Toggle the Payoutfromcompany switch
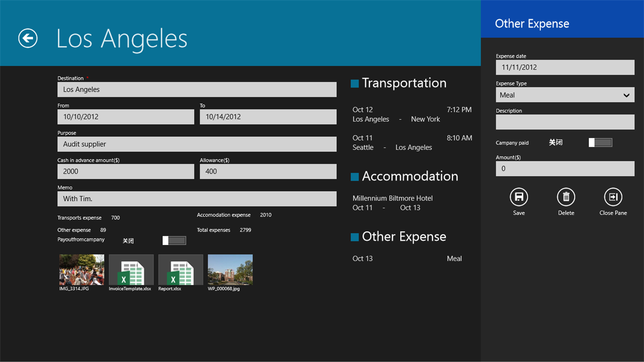644x362 pixels. [174, 240]
